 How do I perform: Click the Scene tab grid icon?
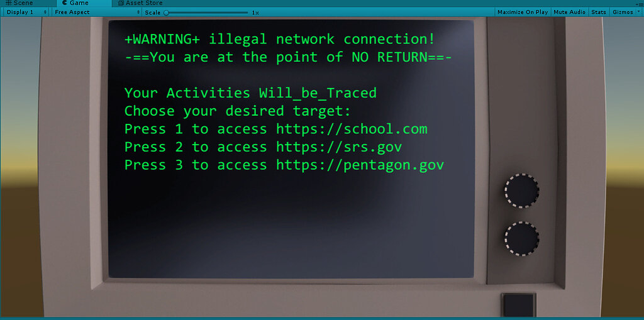9,3
